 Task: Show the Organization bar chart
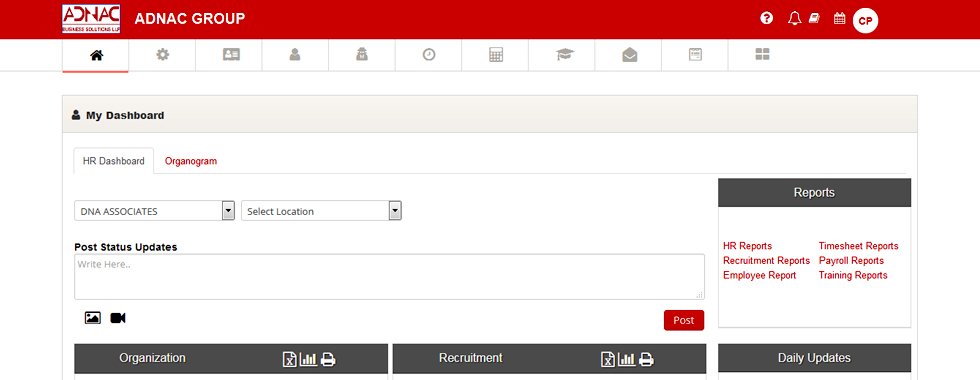[308, 359]
